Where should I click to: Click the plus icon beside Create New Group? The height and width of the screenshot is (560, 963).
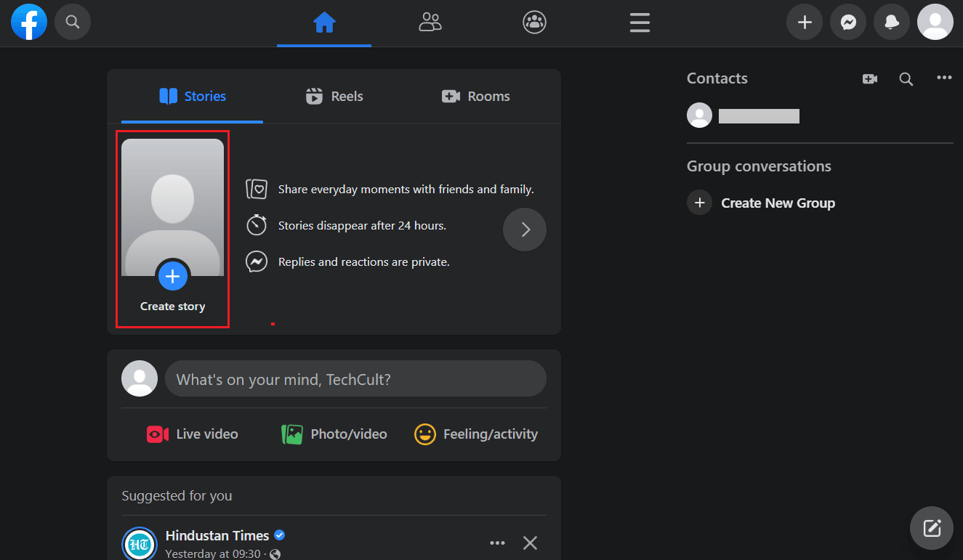tap(699, 203)
